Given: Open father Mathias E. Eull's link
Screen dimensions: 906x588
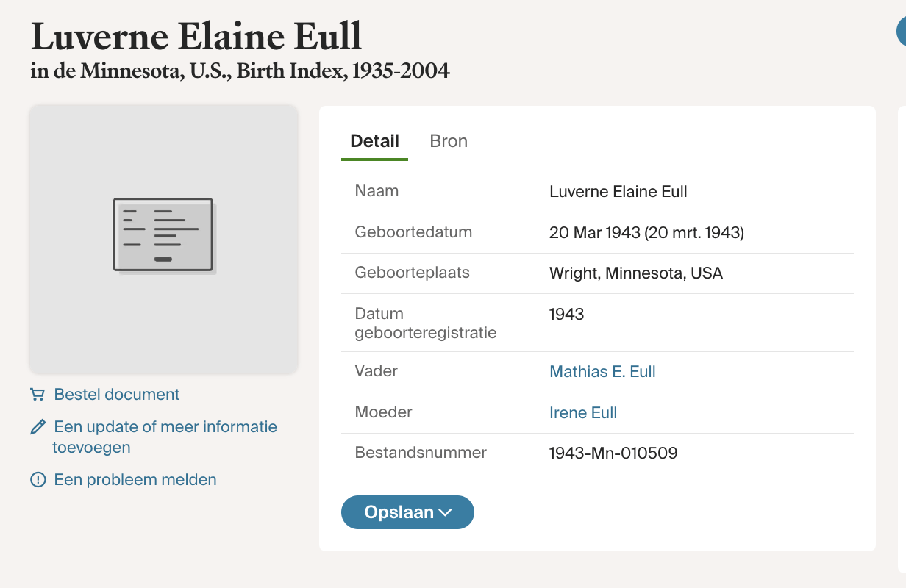Looking at the screenshot, I should 602,372.
